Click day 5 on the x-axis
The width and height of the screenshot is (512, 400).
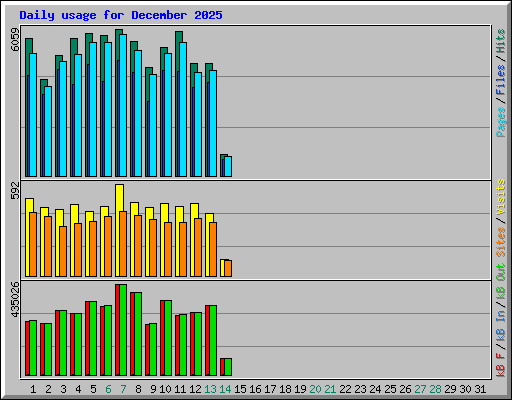[93, 389]
